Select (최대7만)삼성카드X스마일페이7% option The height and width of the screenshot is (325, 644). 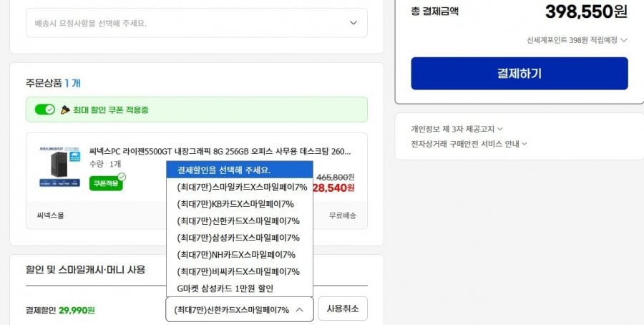click(239, 238)
